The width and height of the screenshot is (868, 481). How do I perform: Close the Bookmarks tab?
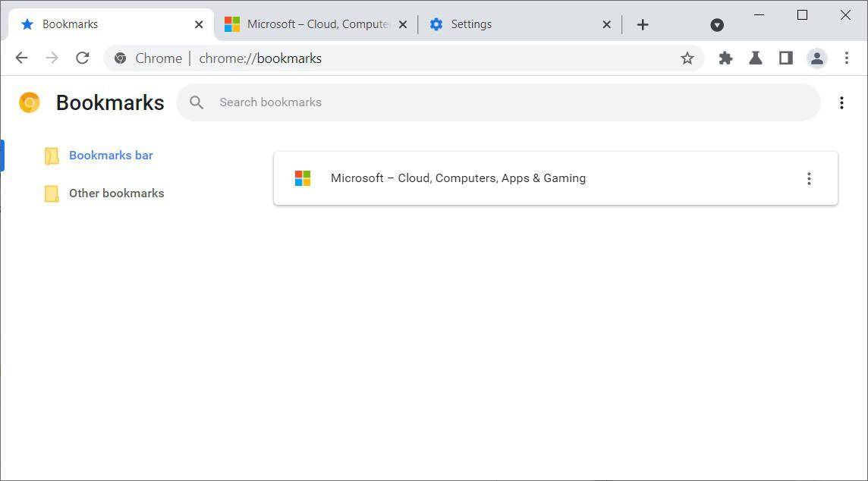(199, 25)
